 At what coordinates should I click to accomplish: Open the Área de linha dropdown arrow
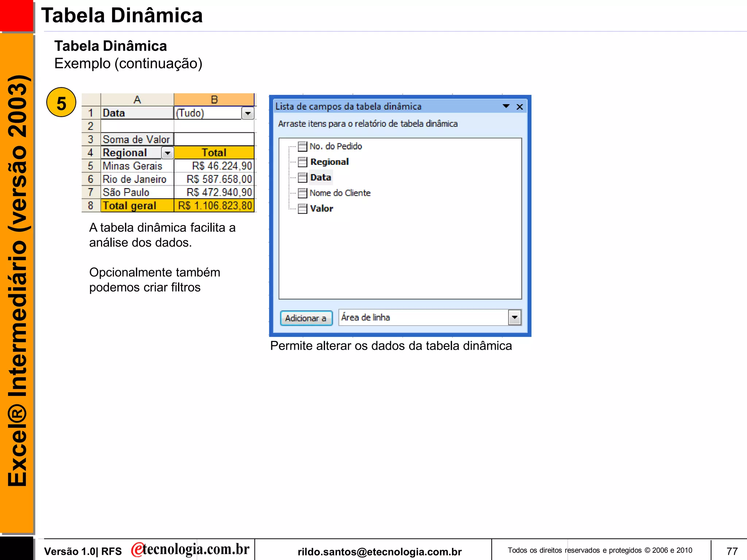tap(514, 318)
